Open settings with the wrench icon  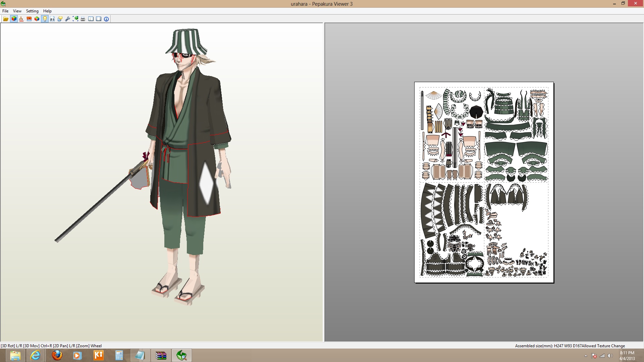[x=67, y=19]
